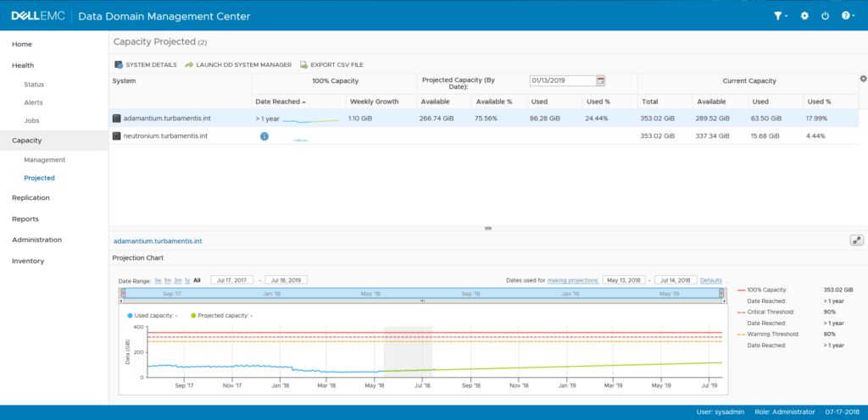
Task: Click the making projections link
Action: click(x=573, y=280)
